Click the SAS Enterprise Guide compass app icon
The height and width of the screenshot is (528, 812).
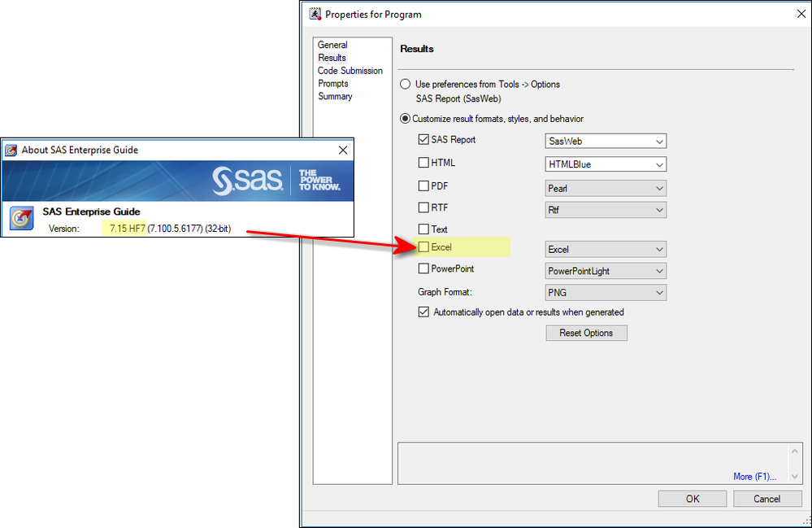pyautogui.click(x=22, y=219)
